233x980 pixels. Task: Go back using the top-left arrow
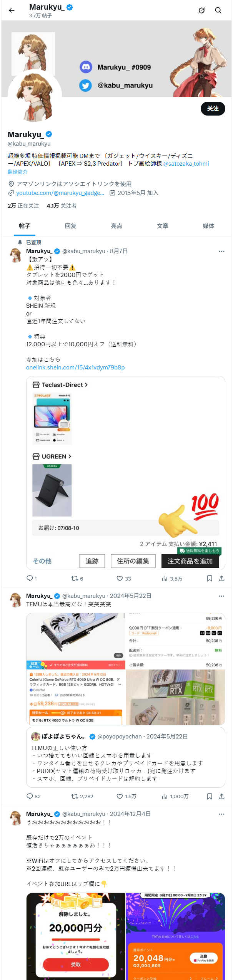[x=12, y=10]
